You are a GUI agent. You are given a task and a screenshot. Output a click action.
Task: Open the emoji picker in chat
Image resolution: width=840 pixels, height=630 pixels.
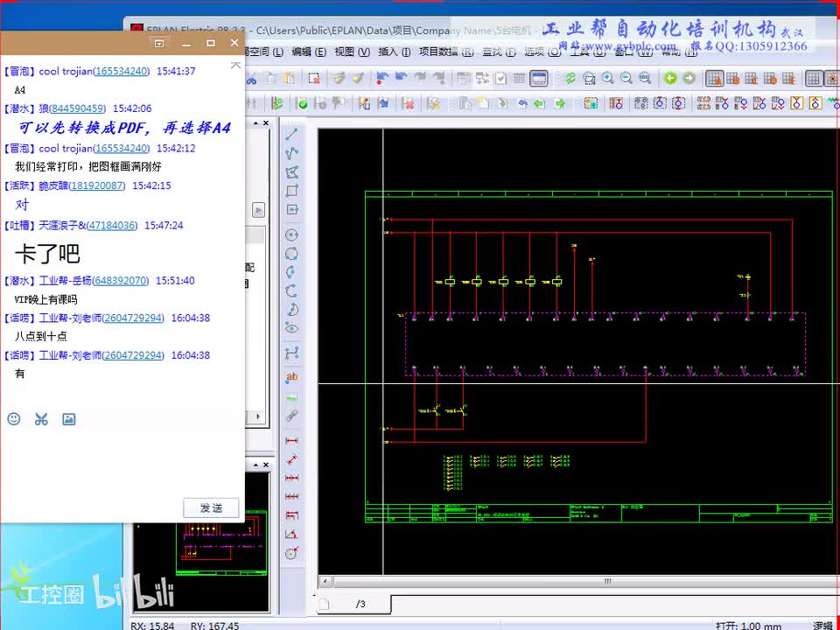pyautogui.click(x=14, y=419)
